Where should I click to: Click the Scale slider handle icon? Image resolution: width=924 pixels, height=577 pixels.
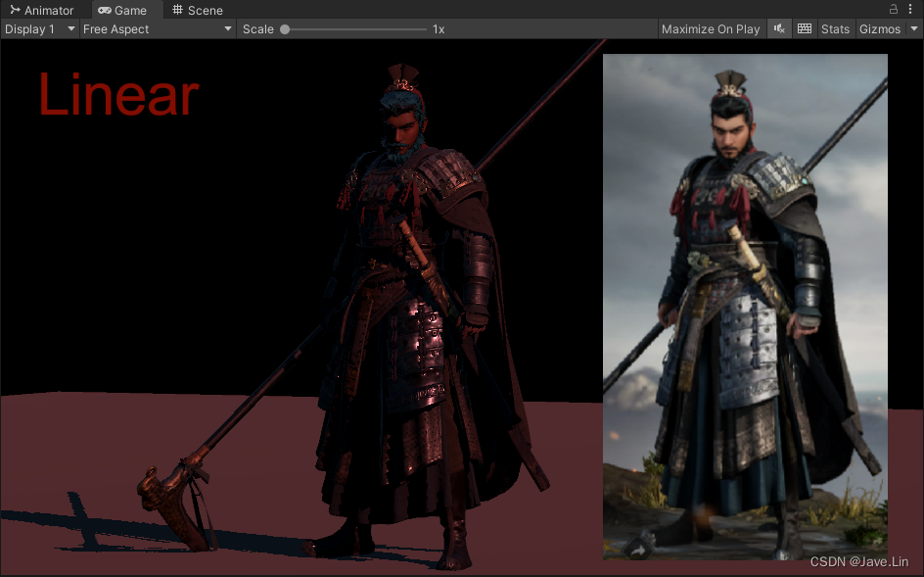pos(284,29)
